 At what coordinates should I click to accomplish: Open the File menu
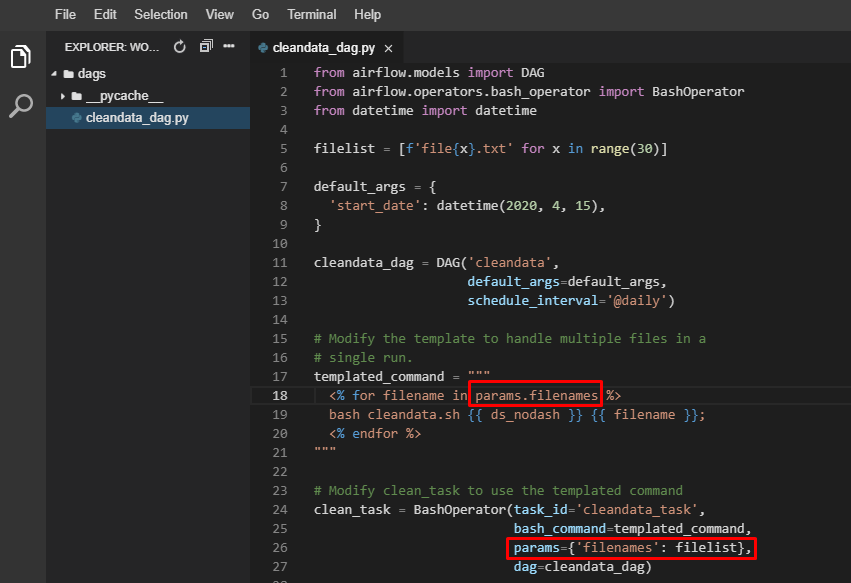pos(65,15)
